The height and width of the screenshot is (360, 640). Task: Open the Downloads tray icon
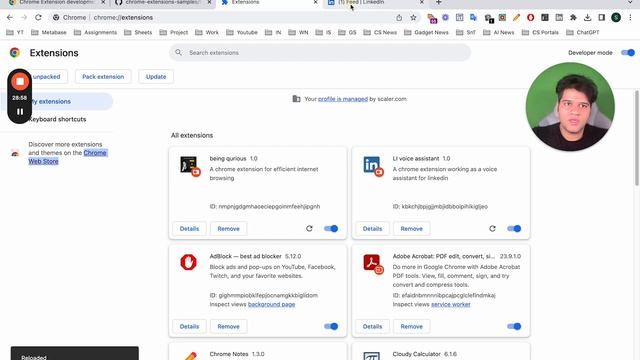click(587, 18)
